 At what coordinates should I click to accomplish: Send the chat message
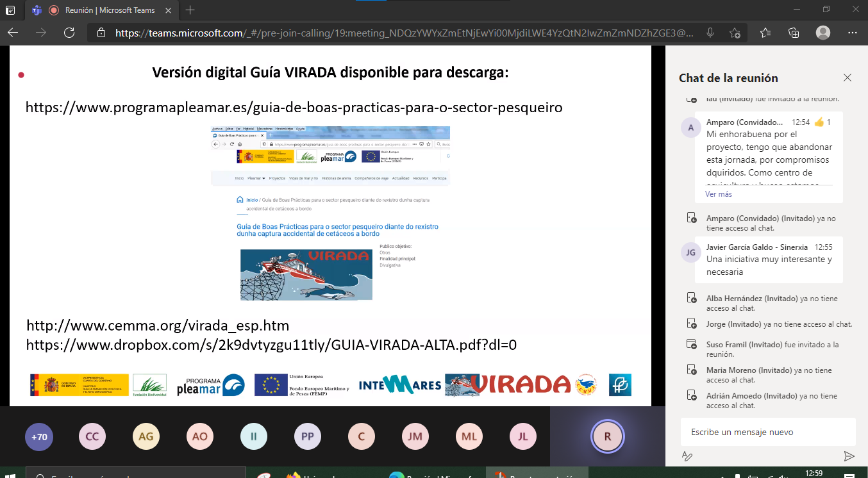(849, 456)
